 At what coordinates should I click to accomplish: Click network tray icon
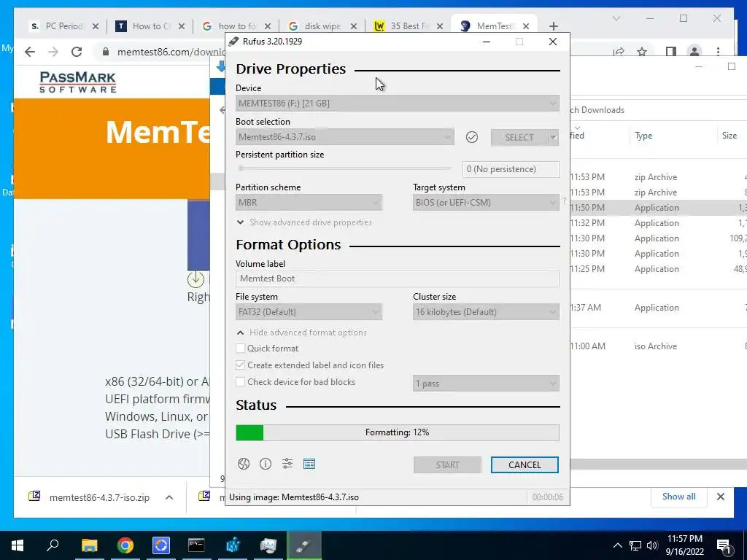[635, 545]
